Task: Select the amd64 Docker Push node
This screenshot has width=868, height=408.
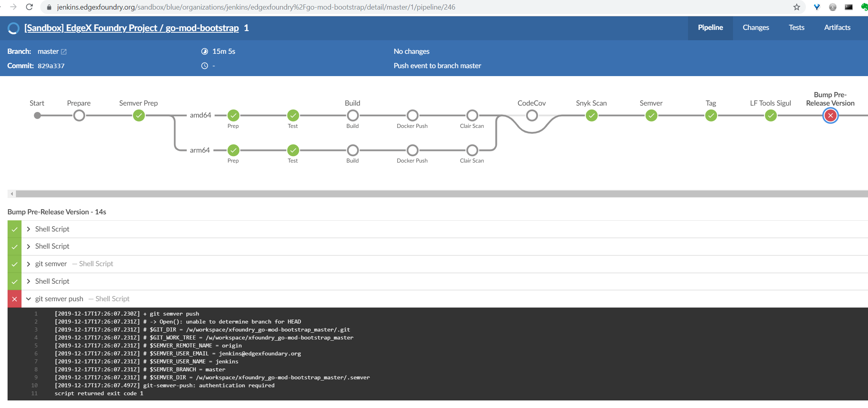Action: point(412,116)
